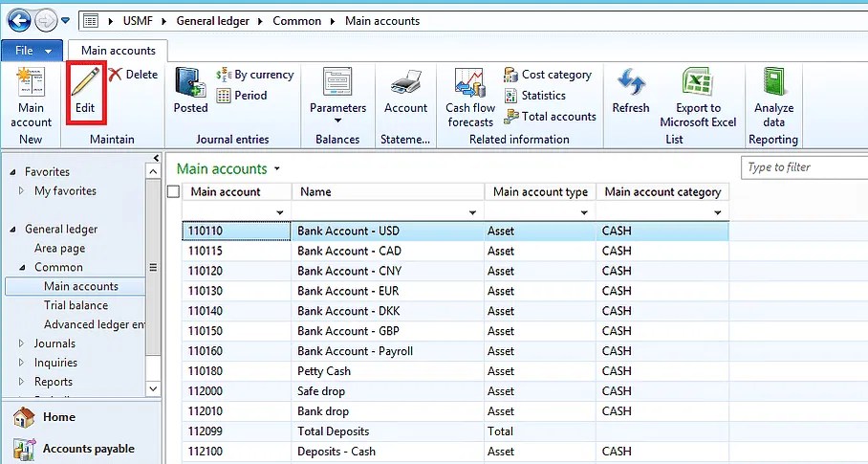
Task: Expand the Reports tree node
Action: click(22, 382)
